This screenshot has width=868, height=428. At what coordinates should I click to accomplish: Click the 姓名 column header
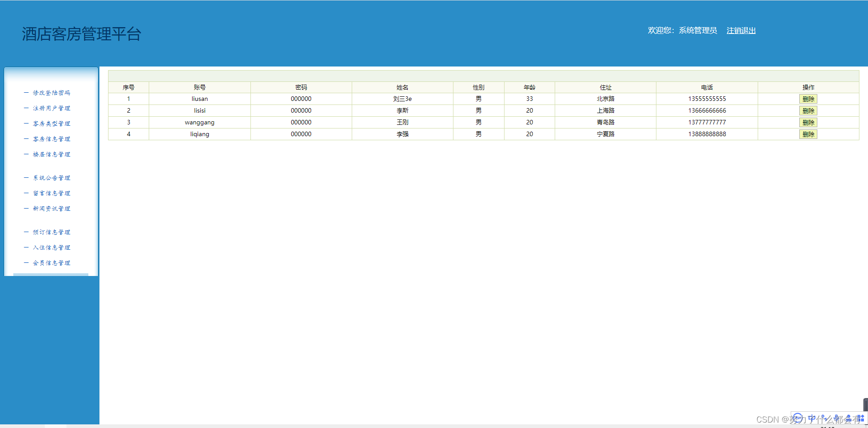tap(402, 87)
